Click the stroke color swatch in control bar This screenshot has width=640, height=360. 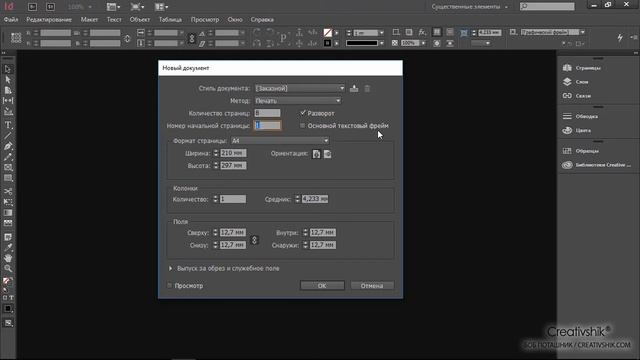pyautogui.click(x=327, y=43)
